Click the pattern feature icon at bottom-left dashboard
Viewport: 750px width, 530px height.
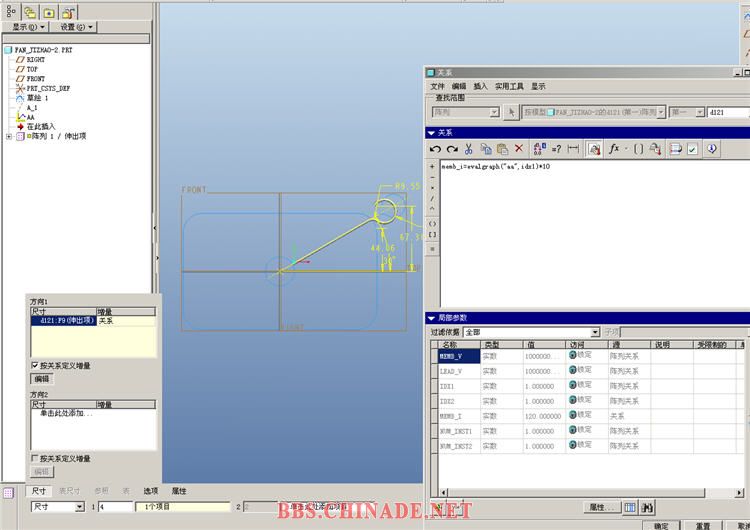(8, 493)
